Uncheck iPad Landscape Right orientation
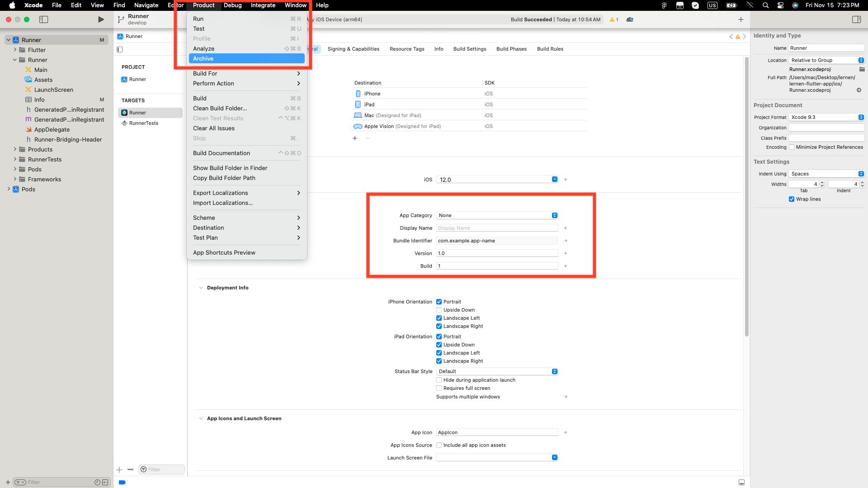Screen dimensions: 868x488 (439, 361)
